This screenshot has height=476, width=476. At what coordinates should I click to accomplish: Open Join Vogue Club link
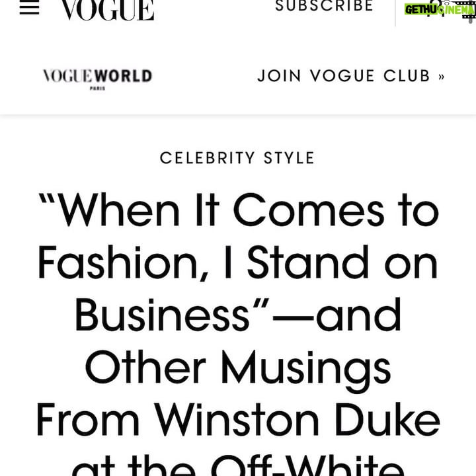click(350, 75)
